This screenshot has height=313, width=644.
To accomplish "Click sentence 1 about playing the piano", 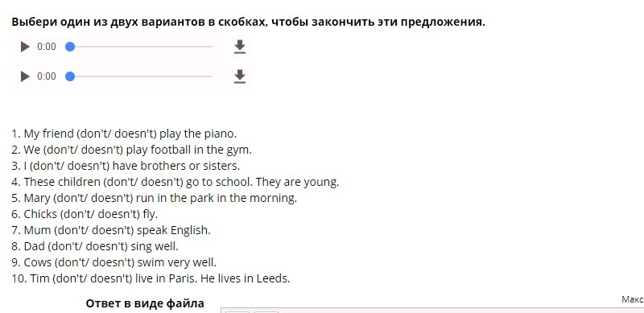I will point(124,134).
